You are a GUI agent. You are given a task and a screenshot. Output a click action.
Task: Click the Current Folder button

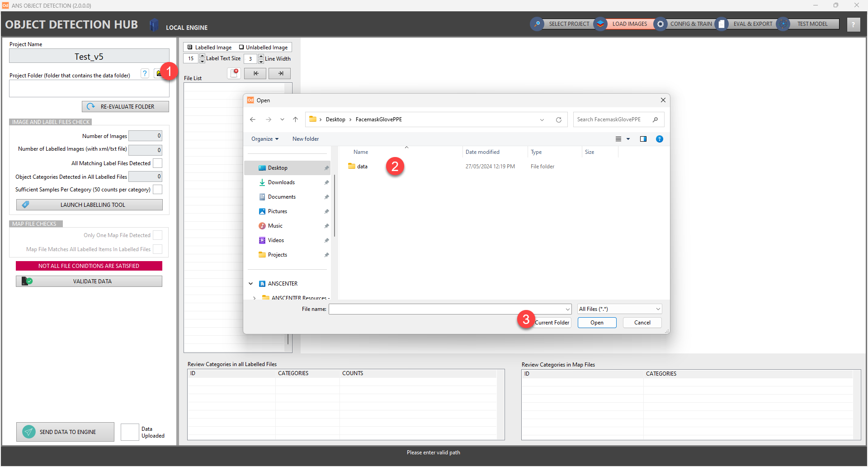552,323
